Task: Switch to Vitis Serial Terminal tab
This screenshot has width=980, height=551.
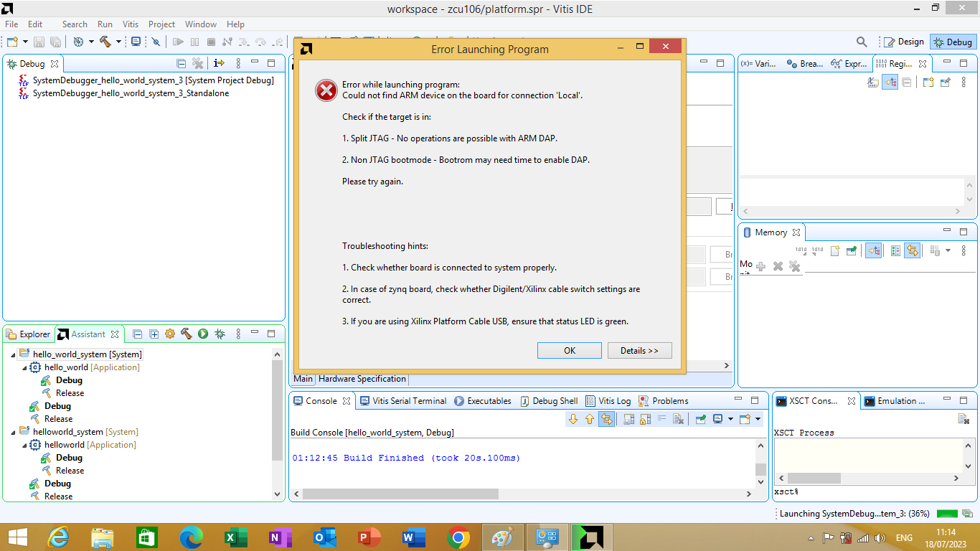Action: pos(402,401)
